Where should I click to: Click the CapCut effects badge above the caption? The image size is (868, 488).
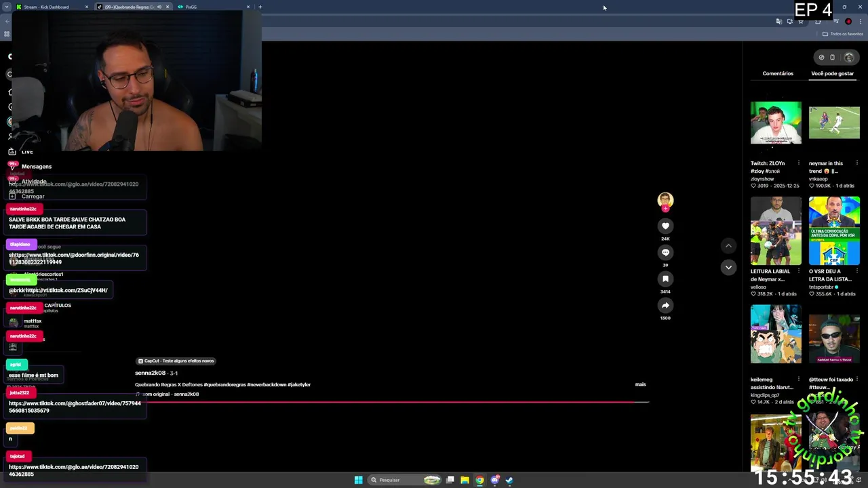point(176,361)
